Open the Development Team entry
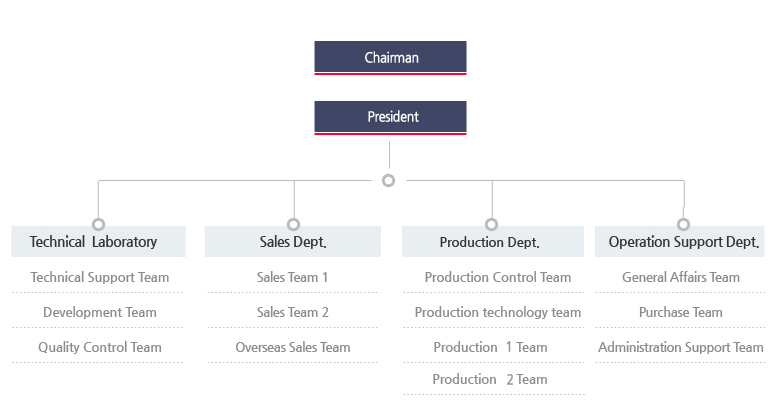Screen dimensions: 781x400 point(100,312)
